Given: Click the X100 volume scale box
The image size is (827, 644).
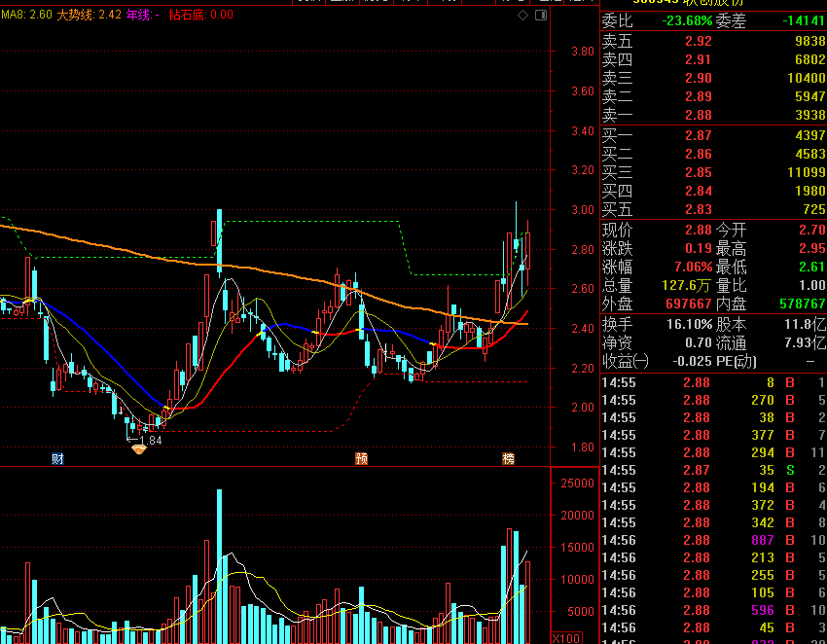Looking at the screenshot, I should 565,637.
